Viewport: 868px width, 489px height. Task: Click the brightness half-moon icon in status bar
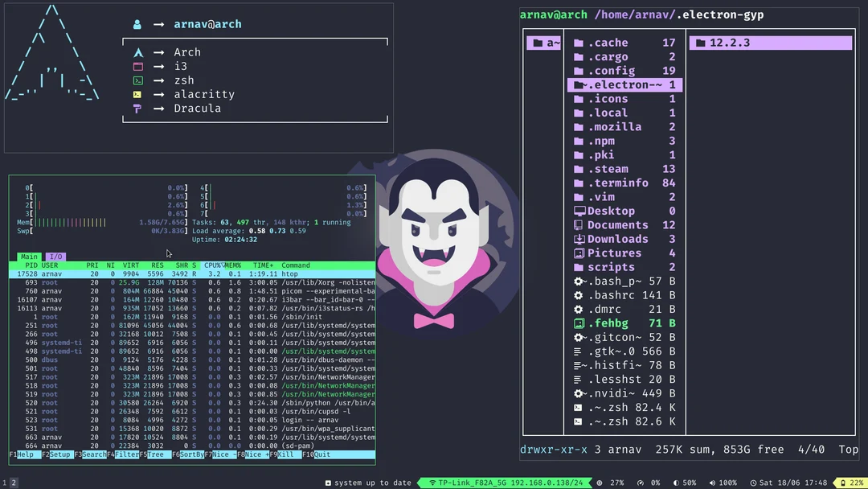[676, 483]
